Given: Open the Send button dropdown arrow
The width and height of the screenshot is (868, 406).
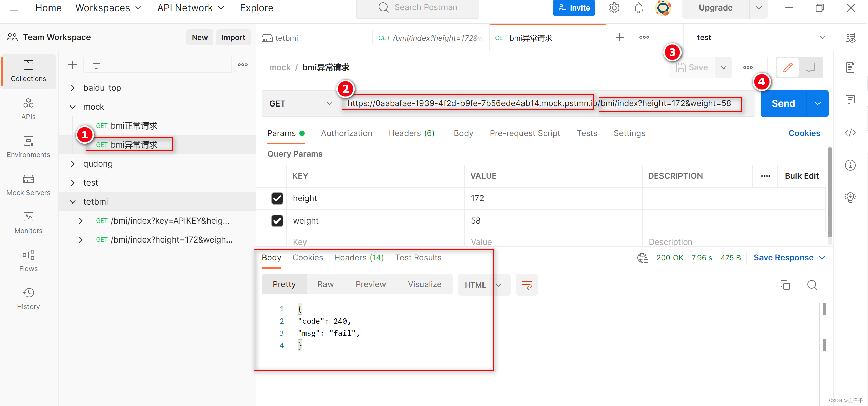Looking at the screenshot, I should 817,103.
